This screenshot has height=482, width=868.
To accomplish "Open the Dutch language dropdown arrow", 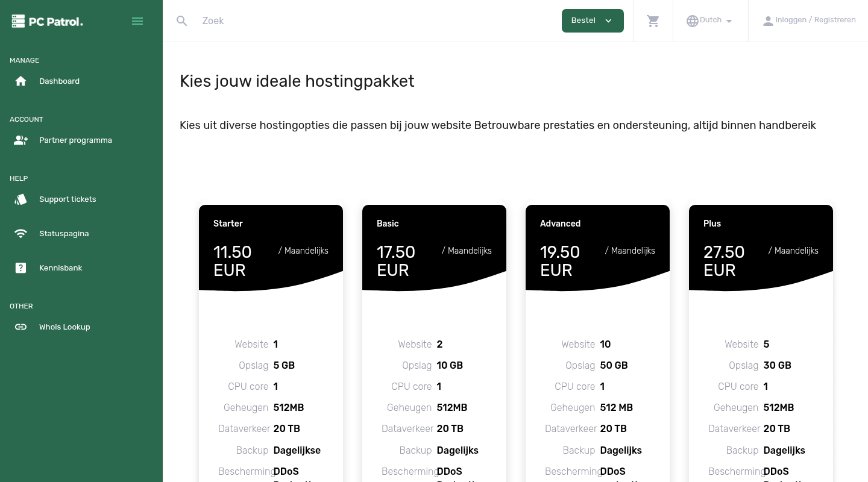I will coord(729,21).
